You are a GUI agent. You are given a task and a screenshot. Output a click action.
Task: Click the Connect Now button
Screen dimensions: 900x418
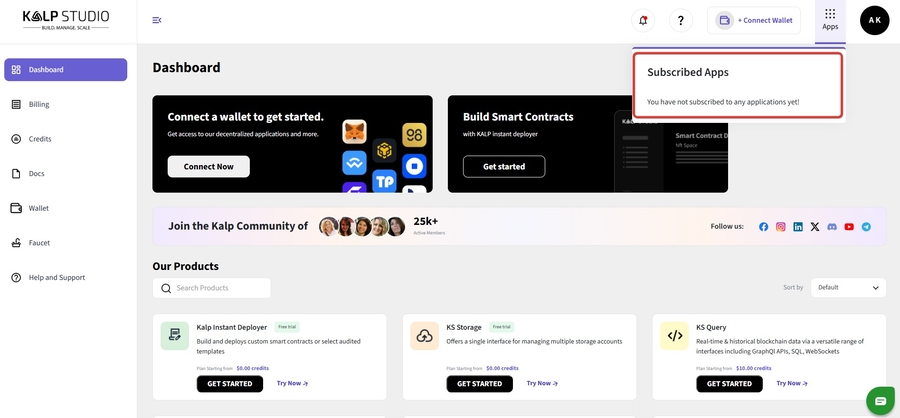208,166
